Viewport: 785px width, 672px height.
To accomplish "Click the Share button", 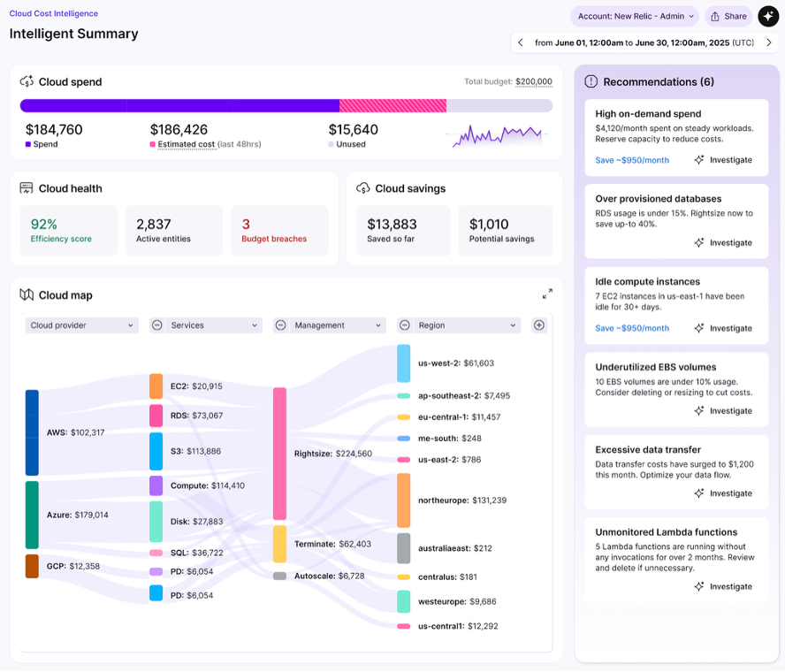I will pos(728,16).
